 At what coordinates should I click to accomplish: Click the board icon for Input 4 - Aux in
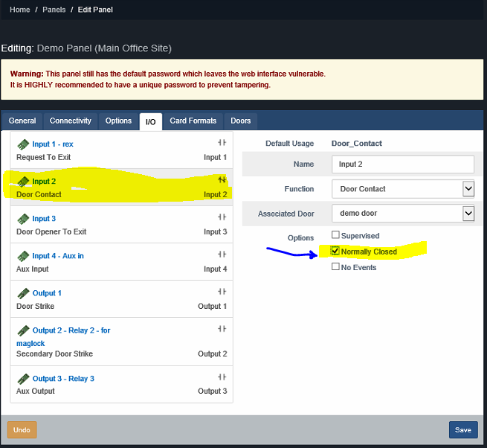pyautogui.click(x=23, y=256)
